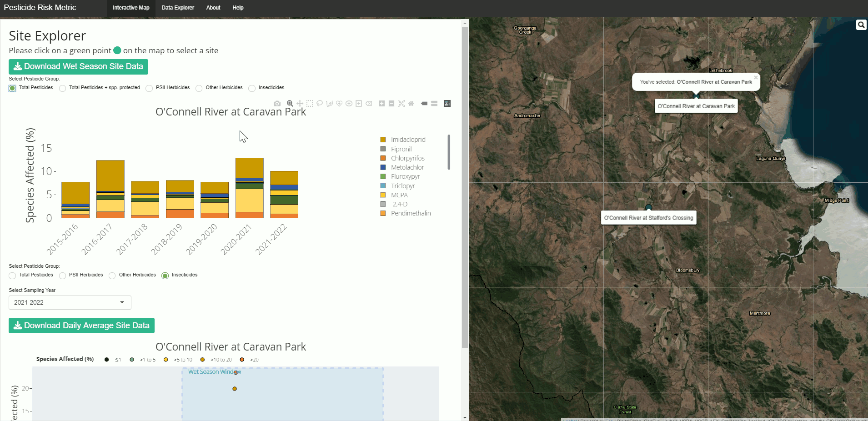This screenshot has width=868, height=421.
Task: Click 'Triclopyr' in the chart legend
Action: (x=403, y=186)
